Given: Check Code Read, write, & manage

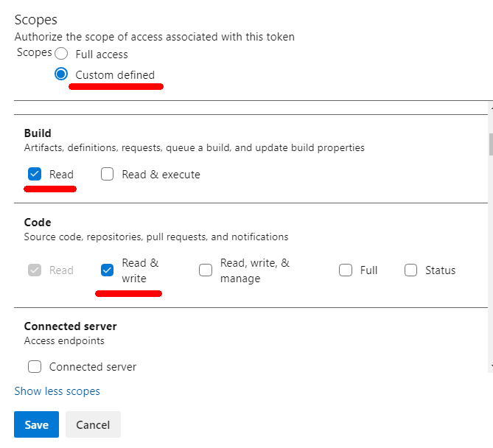Looking at the screenshot, I should [206, 270].
